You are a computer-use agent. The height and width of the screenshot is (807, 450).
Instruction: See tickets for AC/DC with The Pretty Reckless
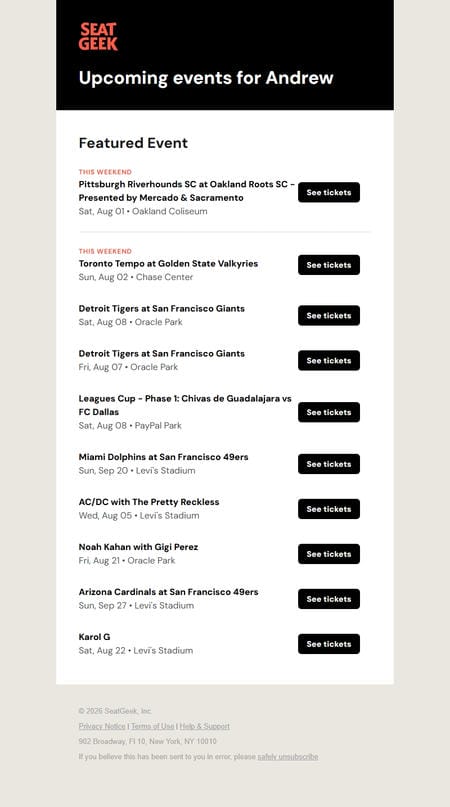[328, 508]
